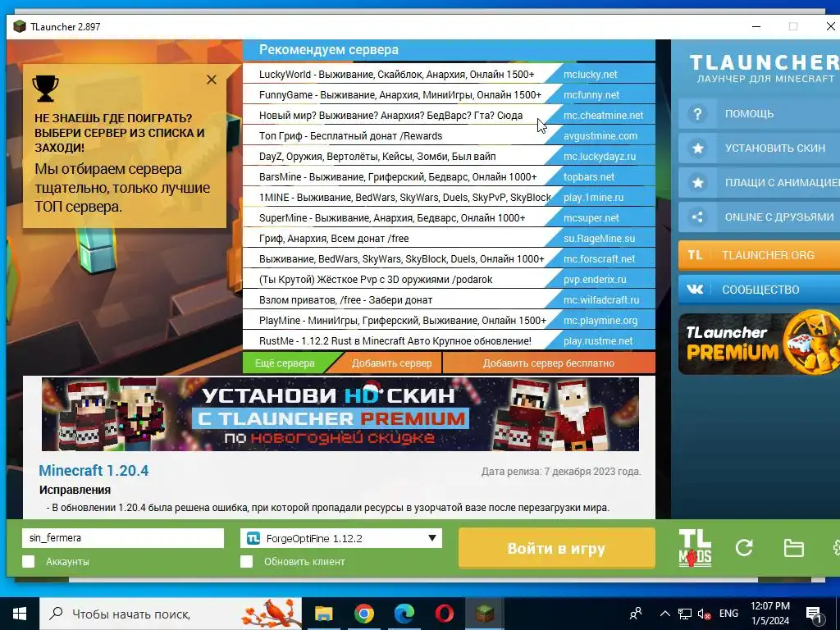Open the TLAUNCHER.ORG link button

(x=759, y=255)
